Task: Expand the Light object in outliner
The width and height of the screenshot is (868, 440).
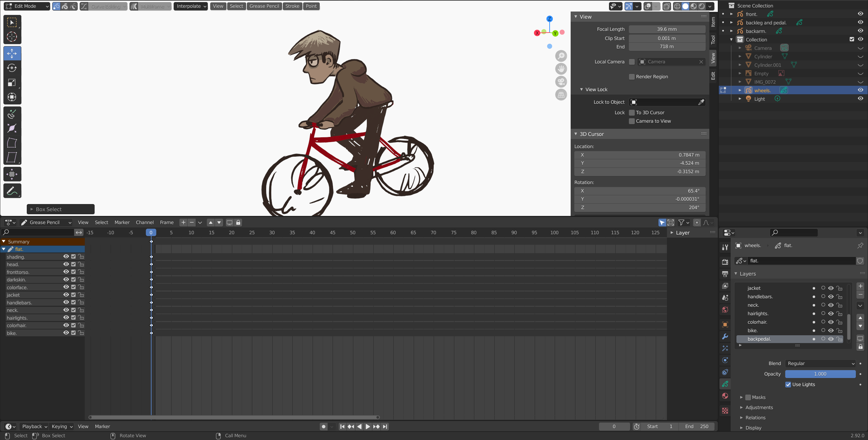Action: click(x=740, y=99)
